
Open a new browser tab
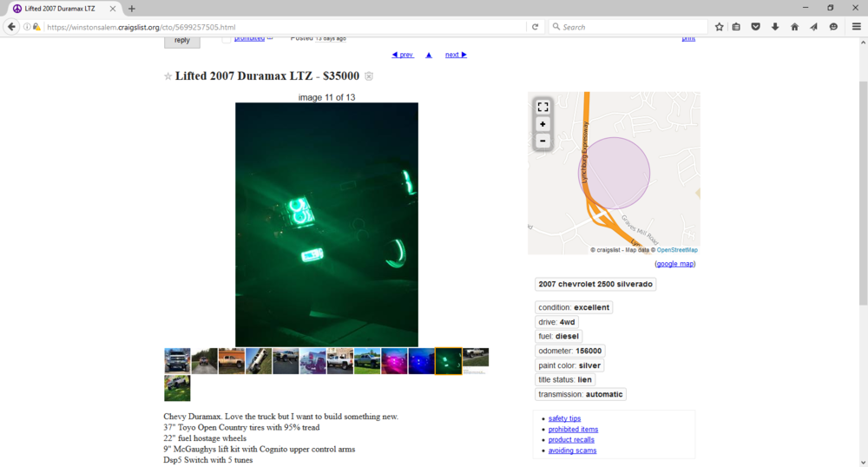click(x=132, y=9)
